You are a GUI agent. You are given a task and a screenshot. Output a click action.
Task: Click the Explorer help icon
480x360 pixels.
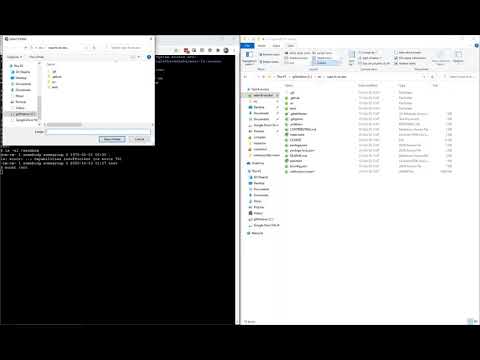click(477, 46)
